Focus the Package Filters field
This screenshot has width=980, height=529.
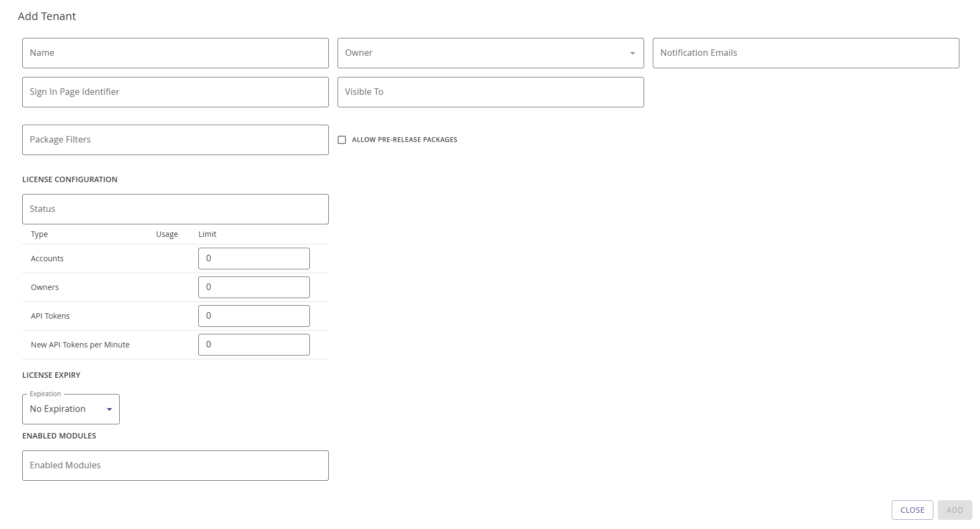(x=175, y=139)
